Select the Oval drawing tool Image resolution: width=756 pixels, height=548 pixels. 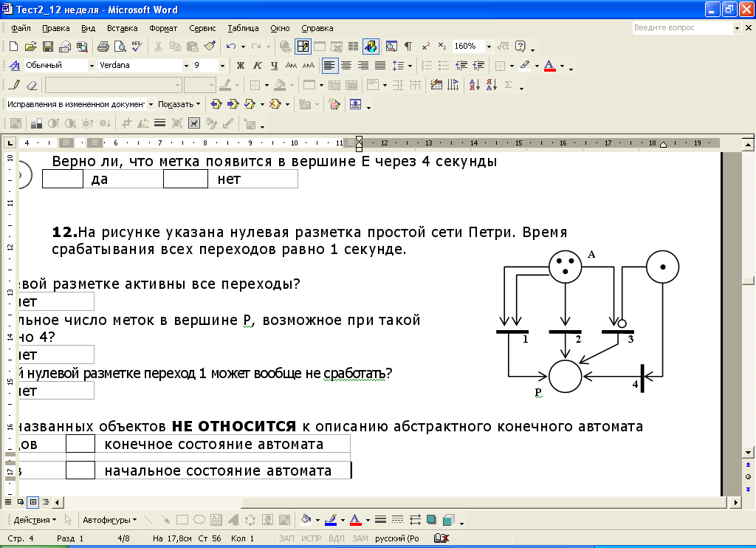[x=199, y=520]
